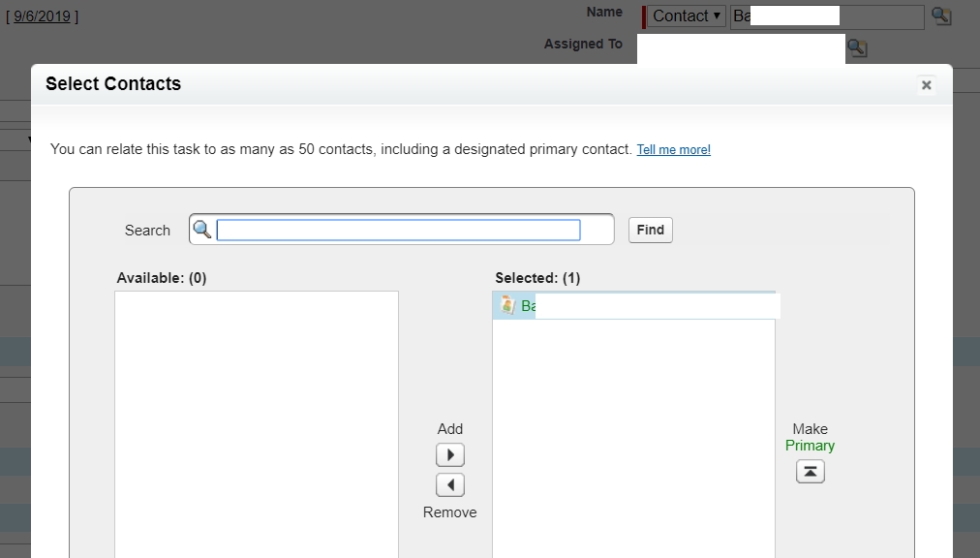Click the Select Contacts dialog title bar

click(484, 84)
